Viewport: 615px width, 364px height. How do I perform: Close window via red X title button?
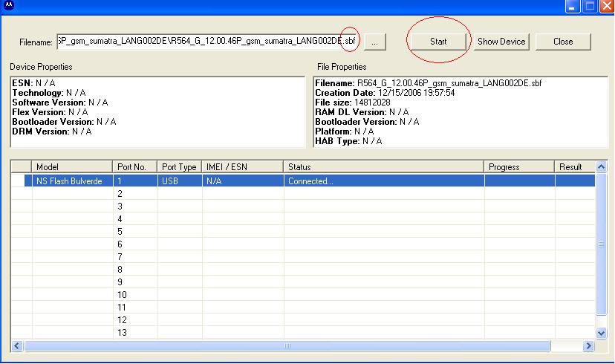(x=607, y=6)
